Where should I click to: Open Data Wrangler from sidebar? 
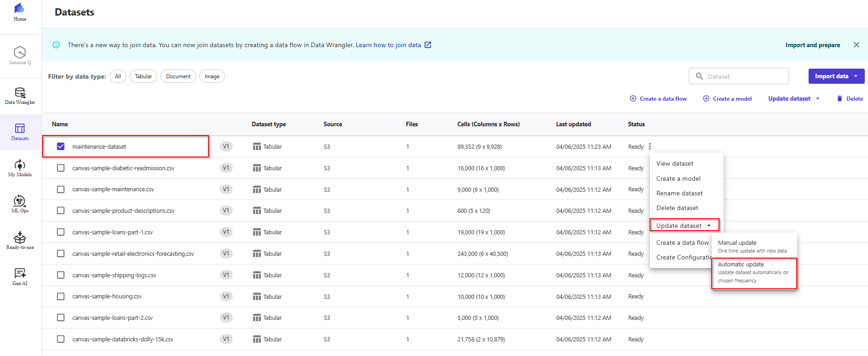click(x=20, y=96)
